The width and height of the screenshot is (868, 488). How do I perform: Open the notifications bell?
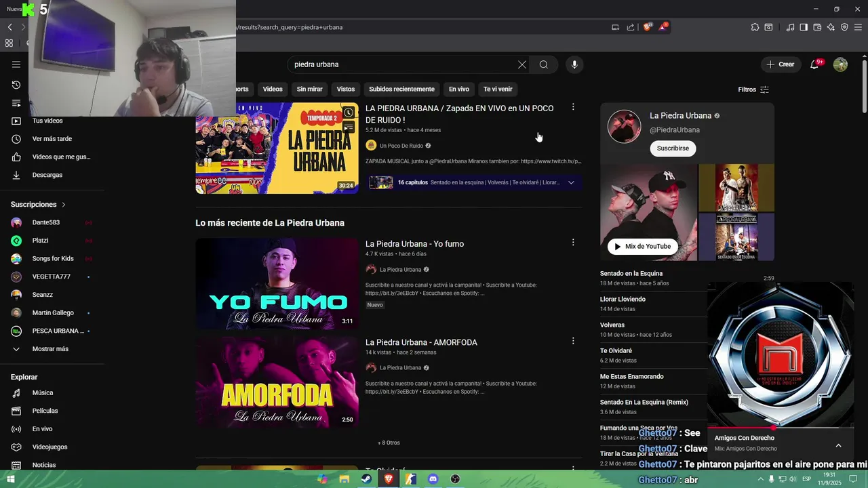click(815, 64)
